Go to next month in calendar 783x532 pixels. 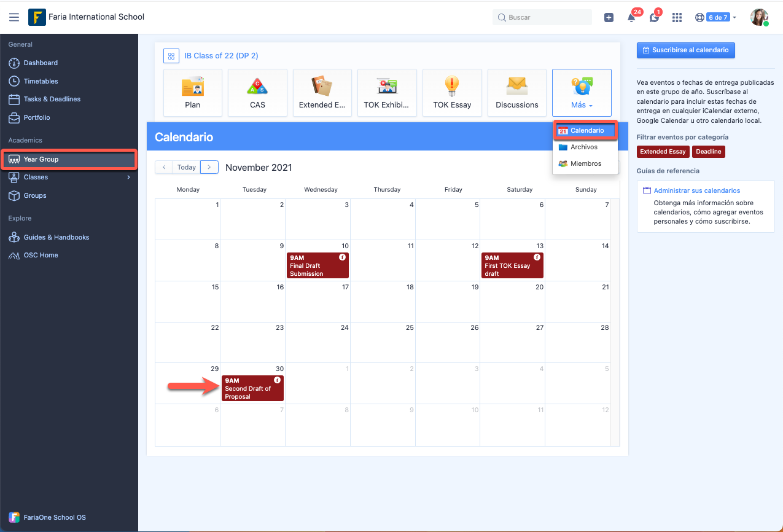tap(209, 167)
